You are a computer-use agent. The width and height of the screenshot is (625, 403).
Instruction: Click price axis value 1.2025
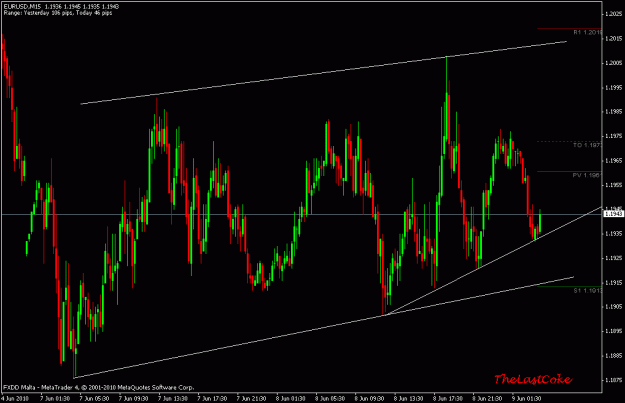[x=613, y=14]
